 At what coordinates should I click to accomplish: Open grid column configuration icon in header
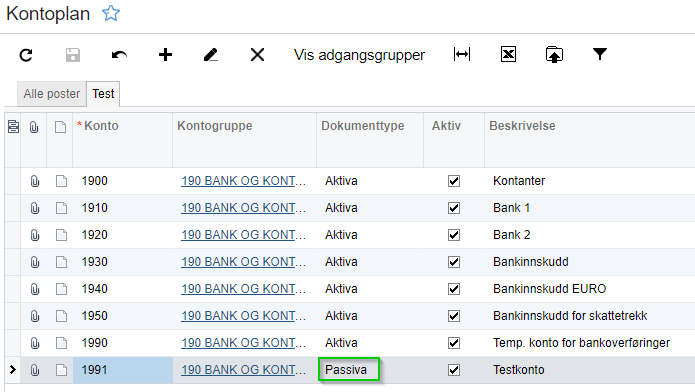13,127
